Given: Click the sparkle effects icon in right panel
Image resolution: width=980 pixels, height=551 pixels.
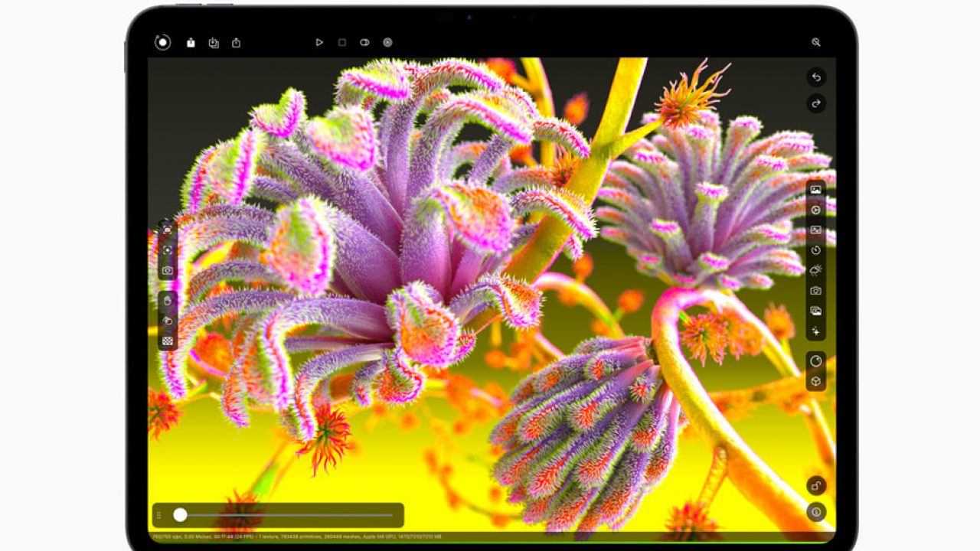Looking at the screenshot, I should 816,331.
